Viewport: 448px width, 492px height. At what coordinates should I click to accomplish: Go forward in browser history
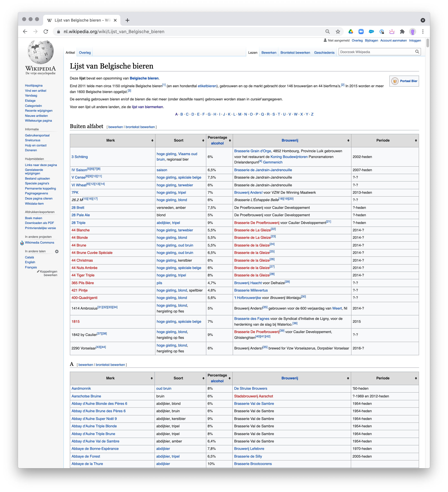[x=35, y=32]
